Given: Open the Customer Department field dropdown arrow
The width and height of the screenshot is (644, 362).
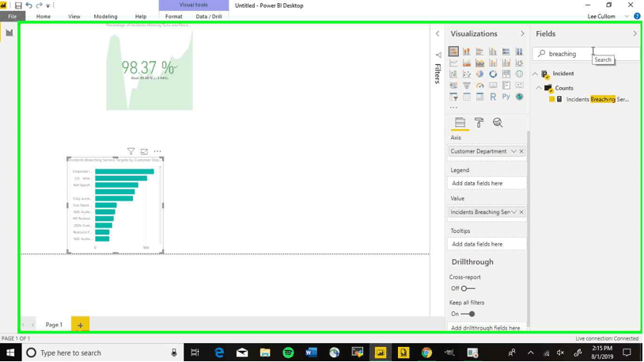Looking at the screenshot, I should [513, 151].
